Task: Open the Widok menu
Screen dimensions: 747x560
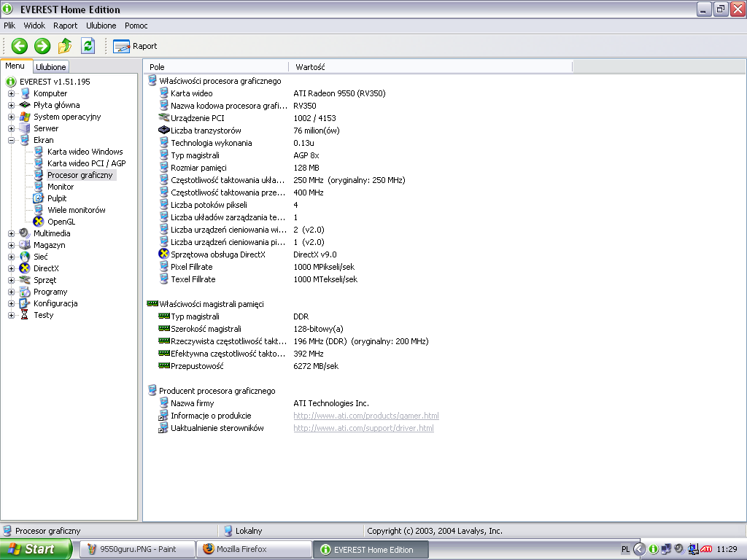Action: click(34, 26)
